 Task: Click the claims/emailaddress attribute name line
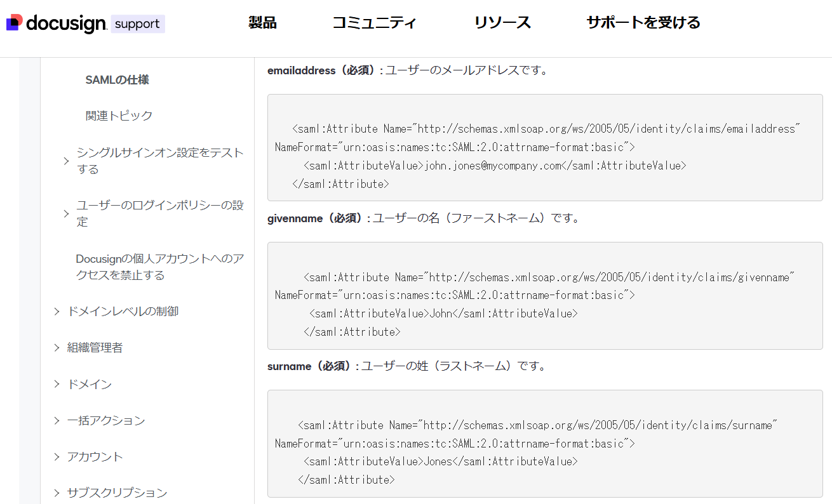[546, 129]
